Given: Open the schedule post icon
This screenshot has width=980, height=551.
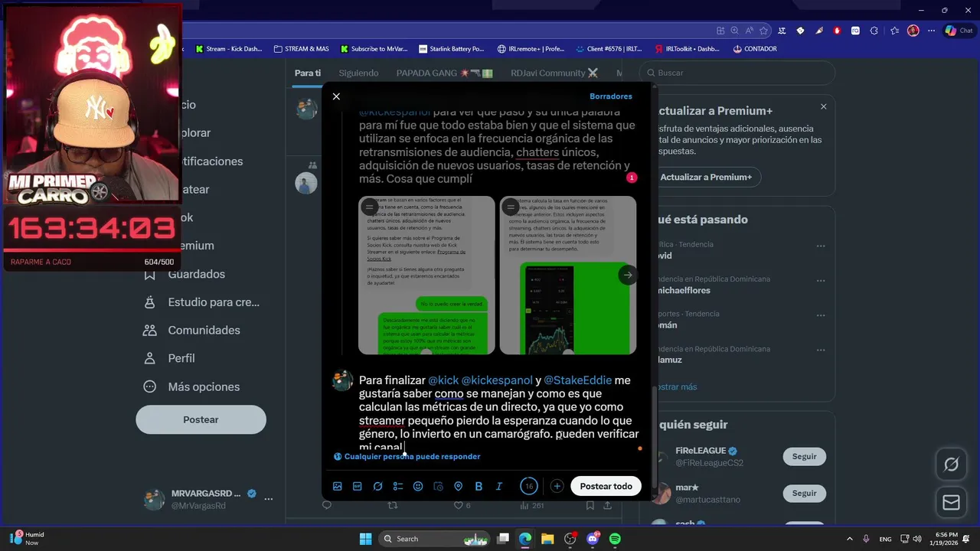Looking at the screenshot, I should click(438, 486).
